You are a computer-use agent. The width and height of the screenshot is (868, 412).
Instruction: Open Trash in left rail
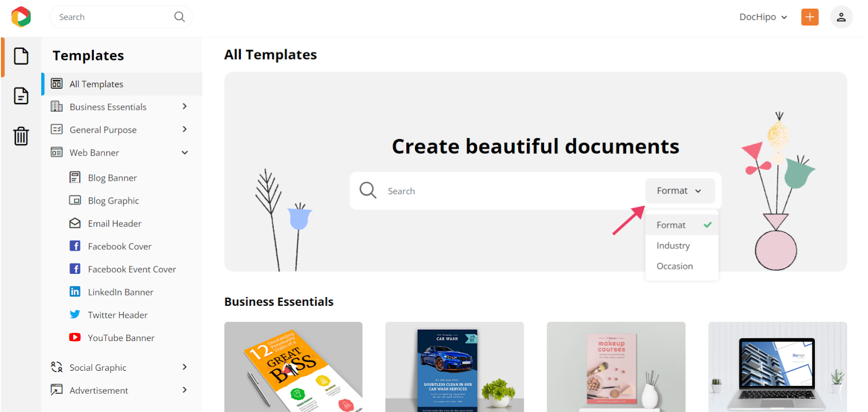[21, 136]
